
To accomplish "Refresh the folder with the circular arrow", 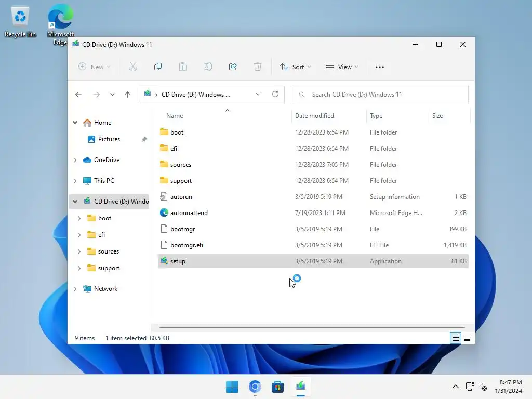I will tap(275, 95).
